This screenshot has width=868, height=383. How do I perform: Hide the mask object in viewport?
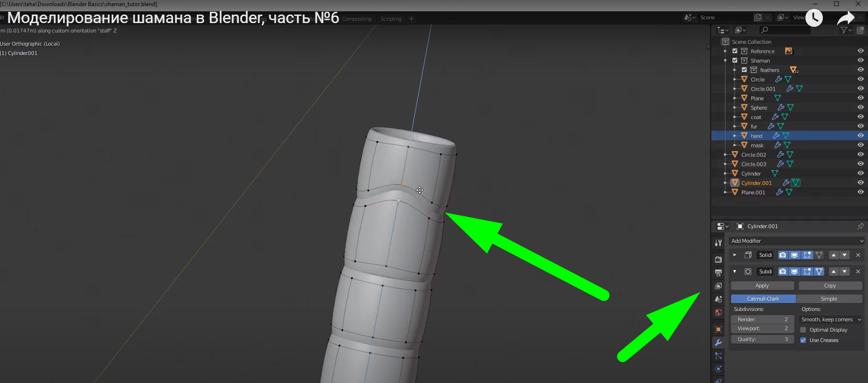pos(860,145)
